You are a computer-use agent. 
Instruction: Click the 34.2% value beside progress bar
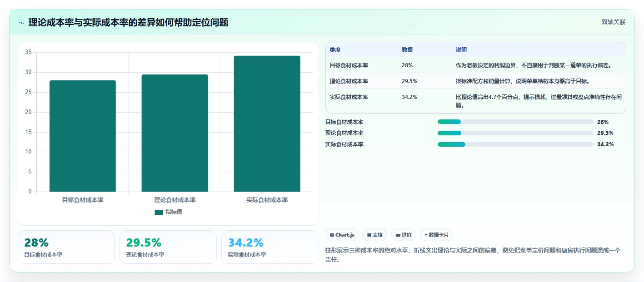coord(605,144)
